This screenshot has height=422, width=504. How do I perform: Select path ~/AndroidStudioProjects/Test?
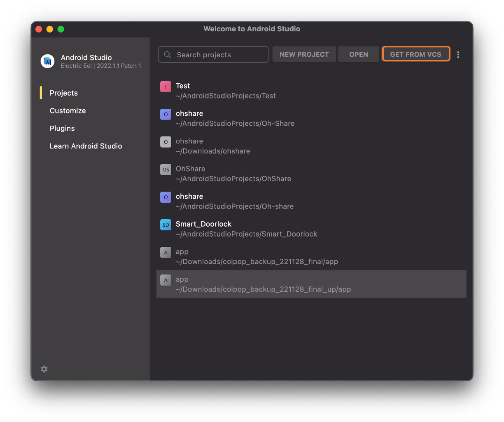coord(226,96)
